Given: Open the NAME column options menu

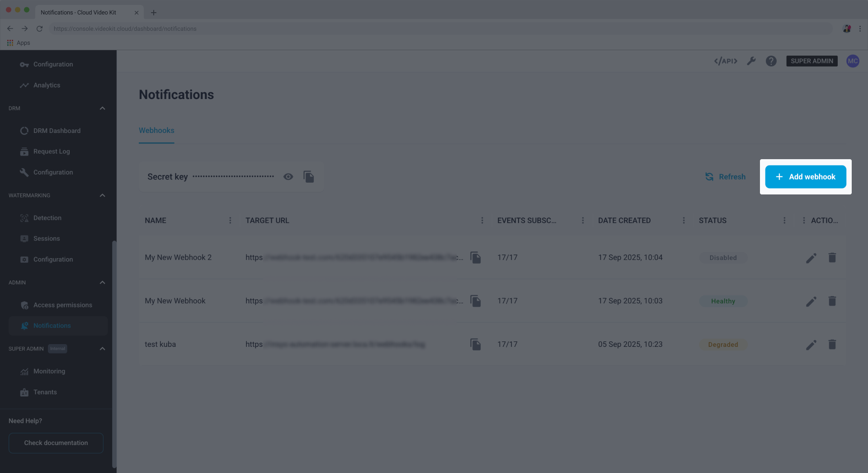Looking at the screenshot, I should point(230,220).
